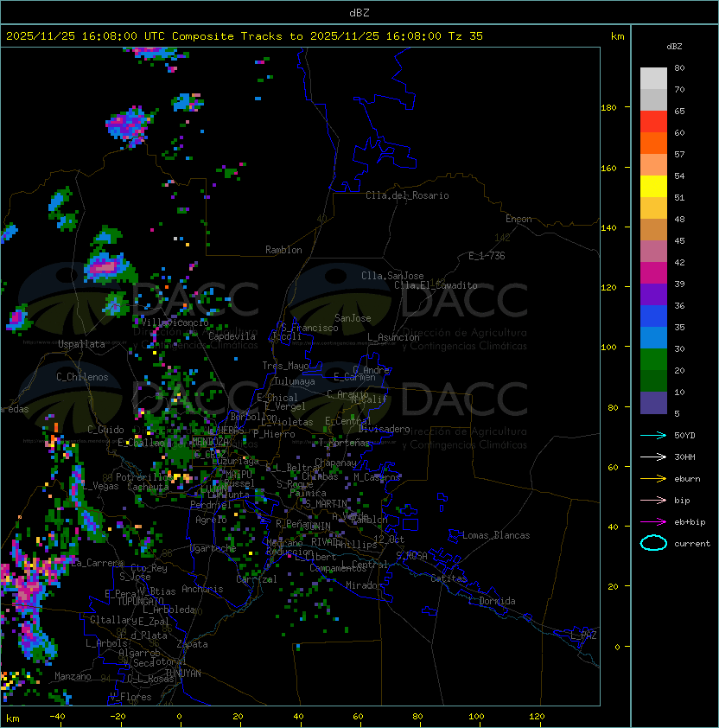Click the 'Catitas' map label
Image resolution: width=719 pixels, height=728 pixels.
coord(449,578)
